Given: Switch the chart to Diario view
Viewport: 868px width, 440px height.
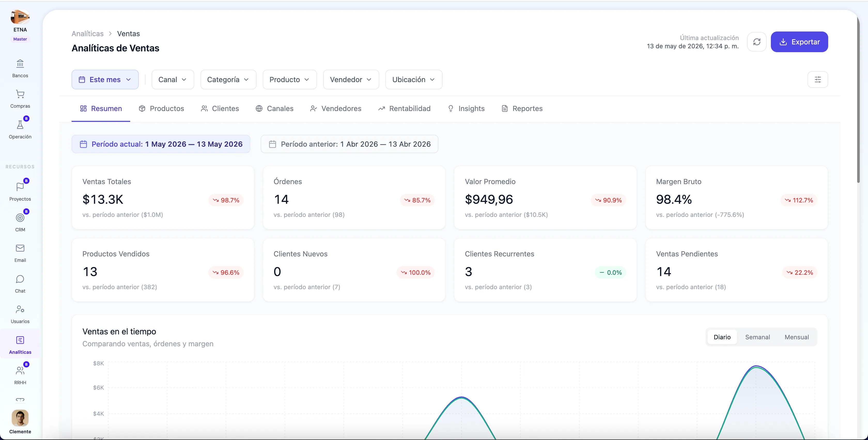Looking at the screenshot, I should [722, 337].
